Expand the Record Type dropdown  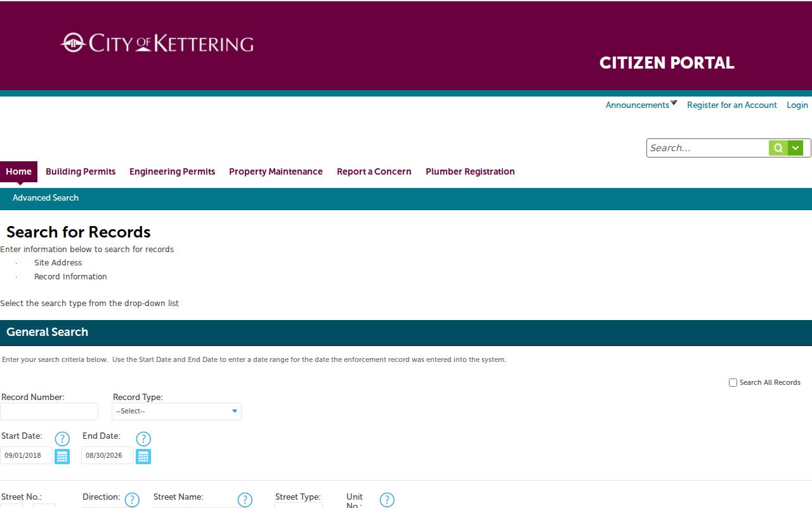[x=176, y=411]
